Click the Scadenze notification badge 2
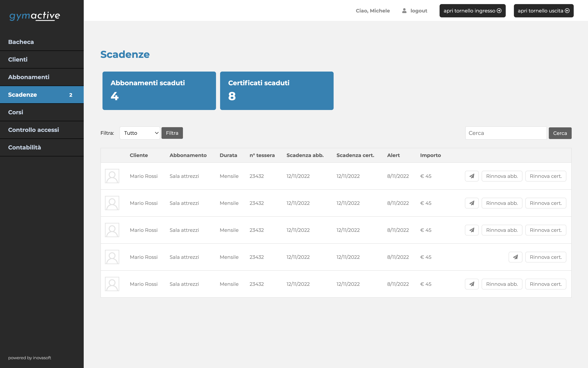The image size is (588, 368). [x=71, y=95]
